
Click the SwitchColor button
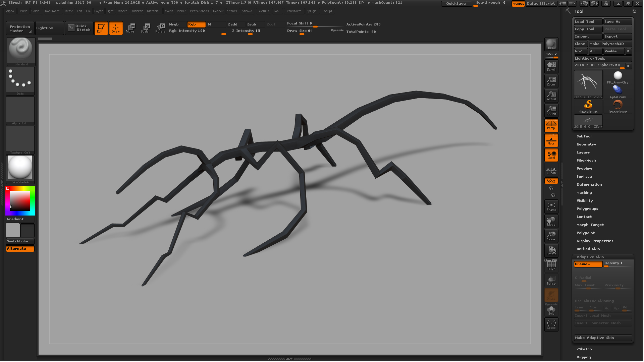click(20, 241)
